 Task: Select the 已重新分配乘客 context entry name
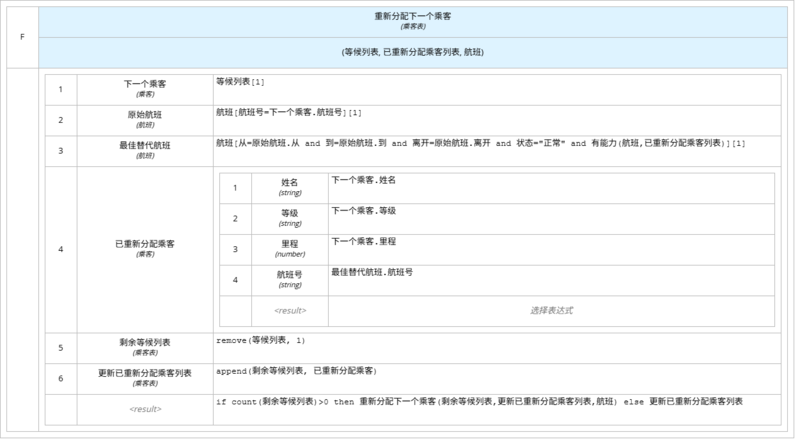point(145,247)
